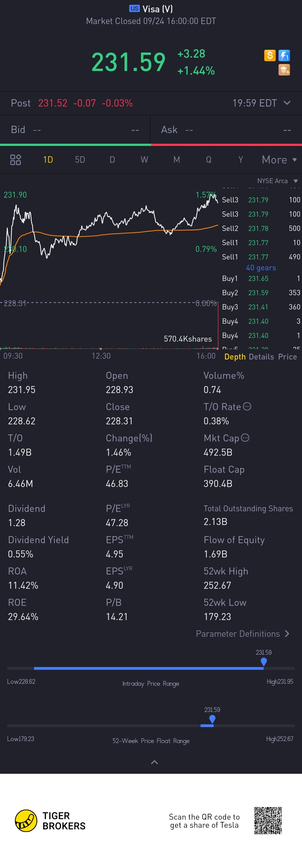The width and height of the screenshot is (302, 868).
Task: Collapse the details panel with up chevron
Action: point(154,762)
